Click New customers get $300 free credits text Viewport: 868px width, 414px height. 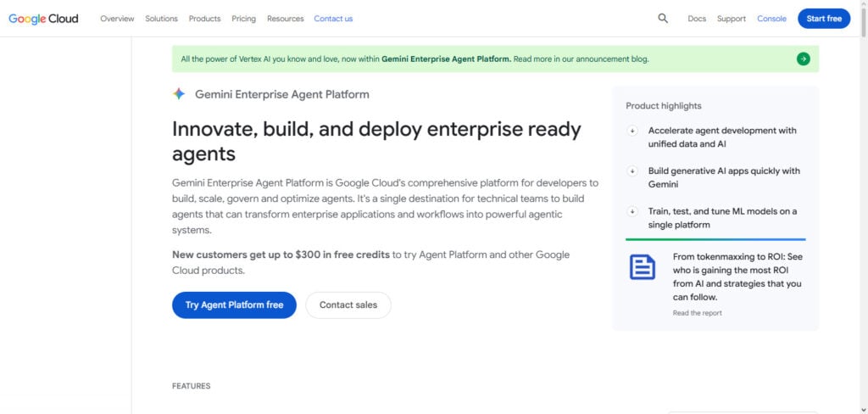pyautogui.click(x=281, y=255)
